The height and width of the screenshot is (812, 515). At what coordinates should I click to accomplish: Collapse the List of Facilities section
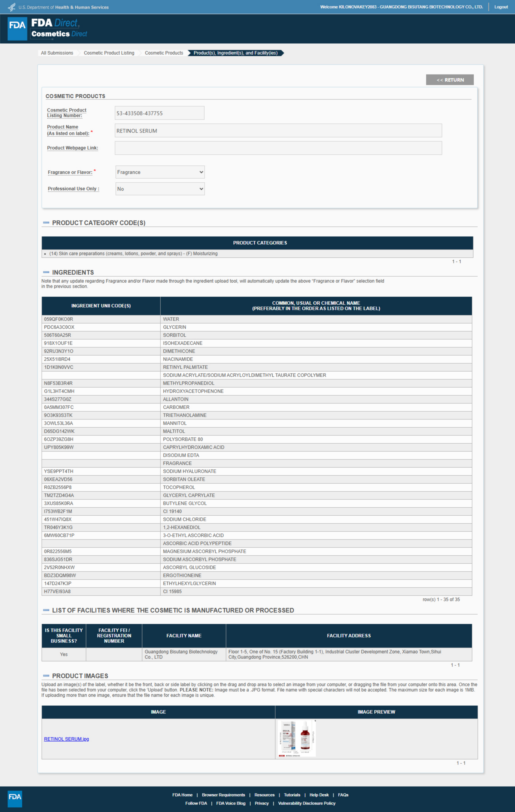pos(46,610)
